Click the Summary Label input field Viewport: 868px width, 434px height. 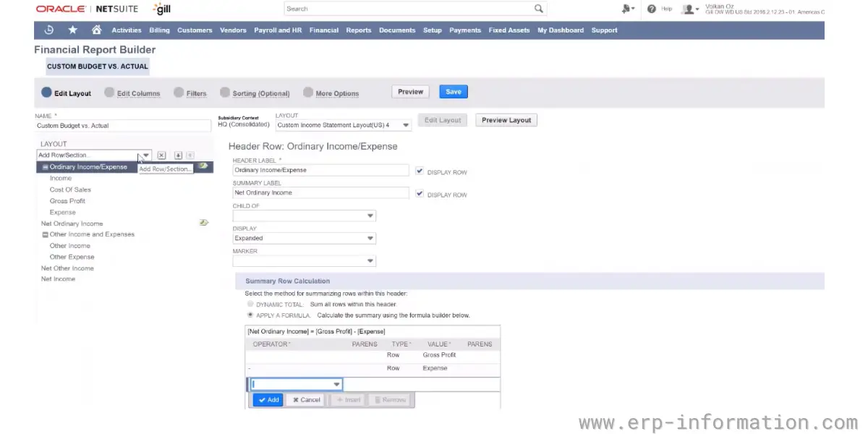tap(320, 193)
